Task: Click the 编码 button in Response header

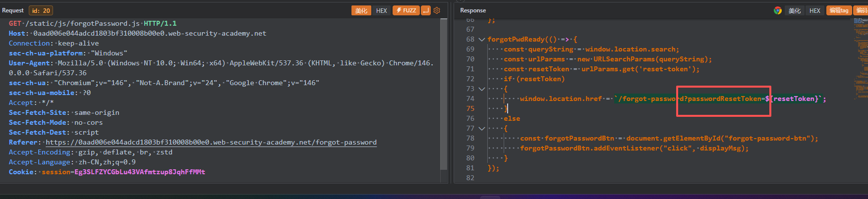Action: (862, 10)
